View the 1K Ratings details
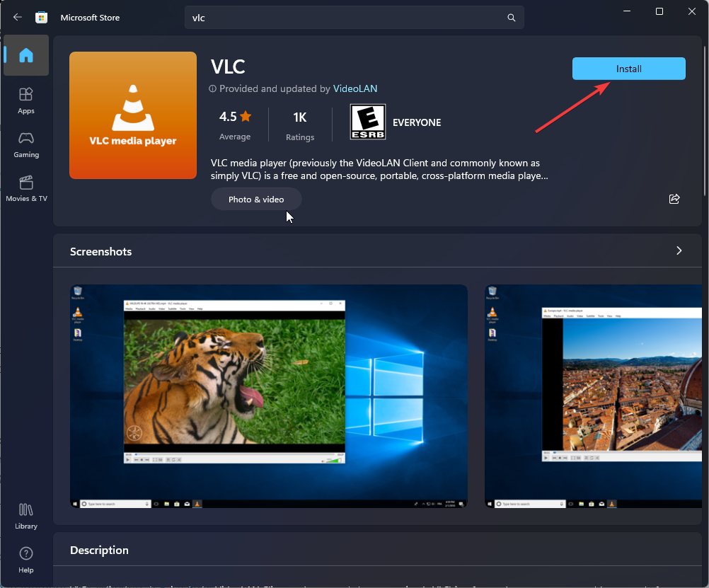The width and height of the screenshot is (709, 588). pyautogui.click(x=299, y=125)
